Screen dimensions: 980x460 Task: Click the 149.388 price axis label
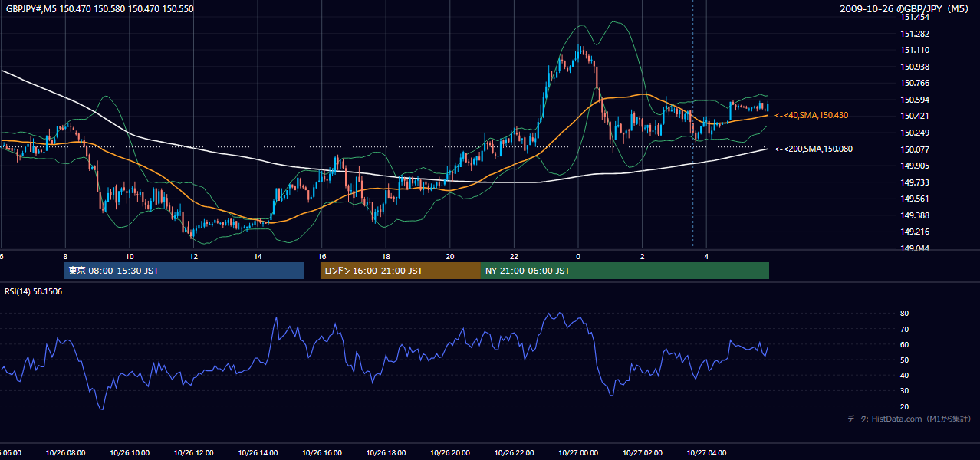click(x=915, y=215)
